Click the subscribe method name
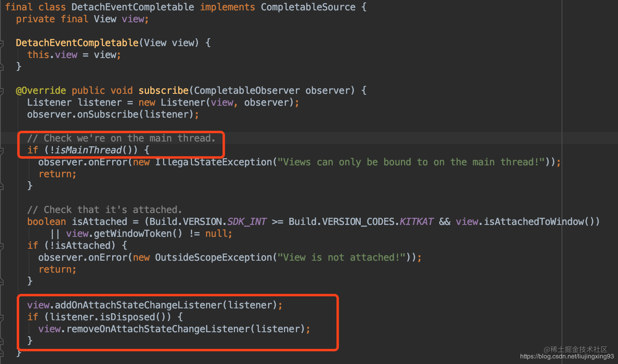Image resolution: width=618 pixels, height=364 pixels. (x=163, y=91)
